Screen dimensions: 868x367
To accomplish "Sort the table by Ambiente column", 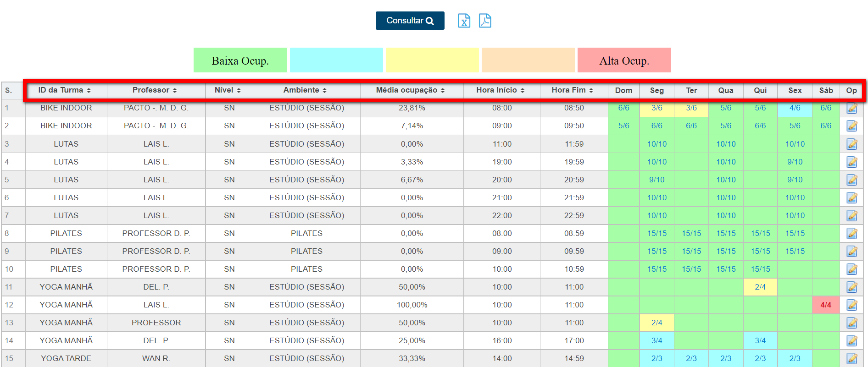I will pos(305,90).
